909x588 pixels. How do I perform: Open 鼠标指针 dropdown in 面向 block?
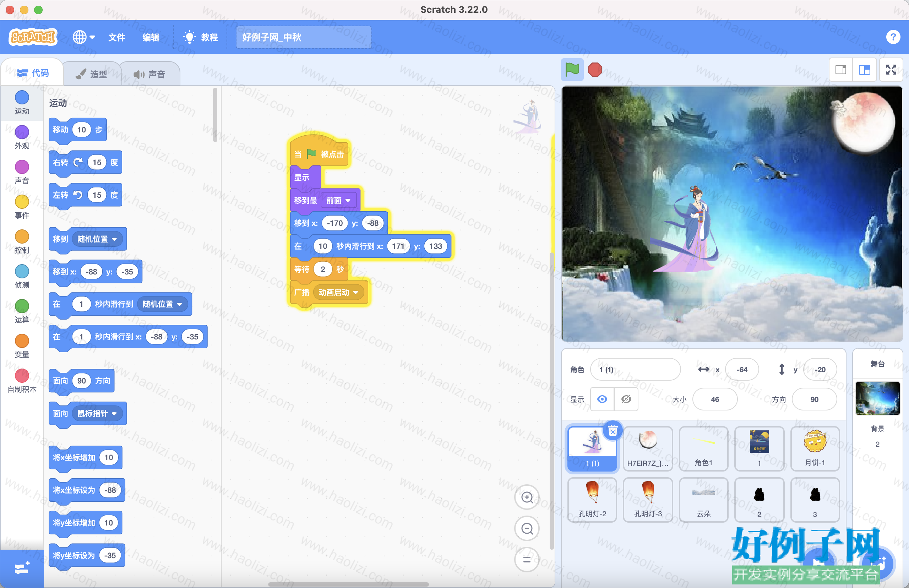click(x=97, y=413)
